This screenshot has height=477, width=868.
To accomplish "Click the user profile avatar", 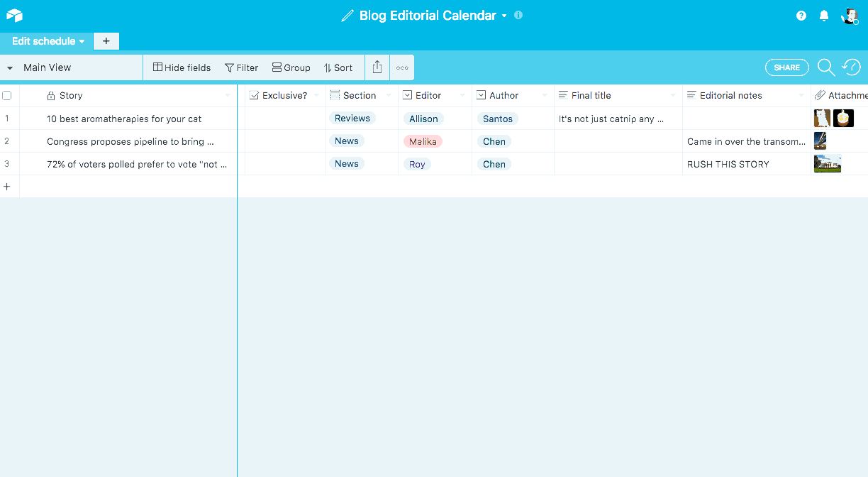I will pyautogui.click(x=849, y=16).
